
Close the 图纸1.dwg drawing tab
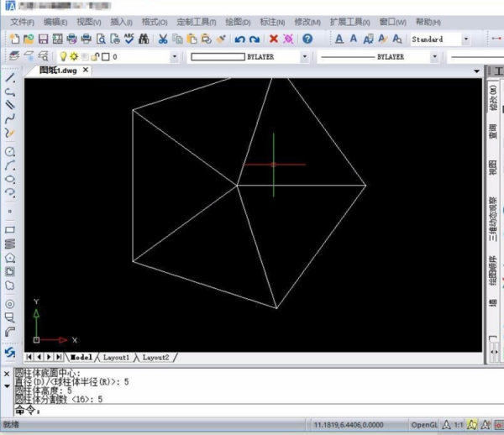pyautogui.click(x=86, y=71)
